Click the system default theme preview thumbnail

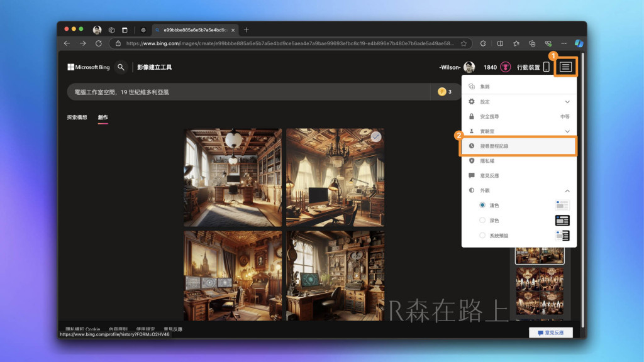[x=562, y=235]
